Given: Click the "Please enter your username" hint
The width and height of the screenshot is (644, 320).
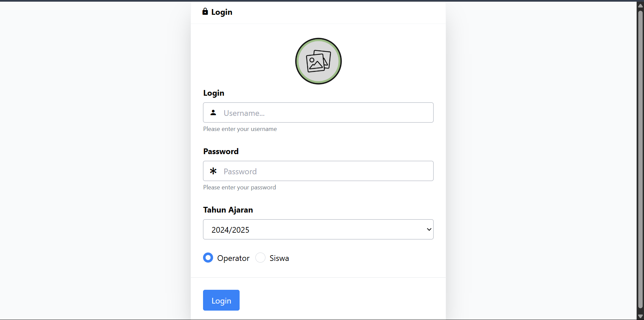Looking at the screenshot, I should click(x=240, y=129).
